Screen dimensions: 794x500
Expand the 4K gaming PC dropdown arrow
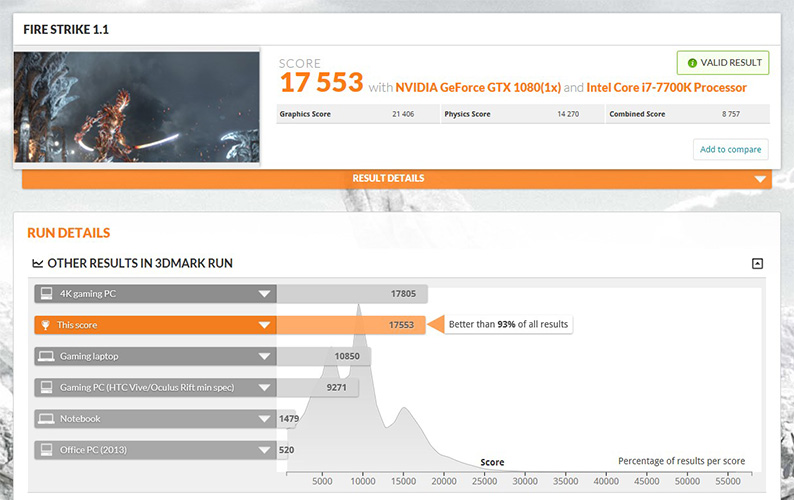[x=264, y=294]
